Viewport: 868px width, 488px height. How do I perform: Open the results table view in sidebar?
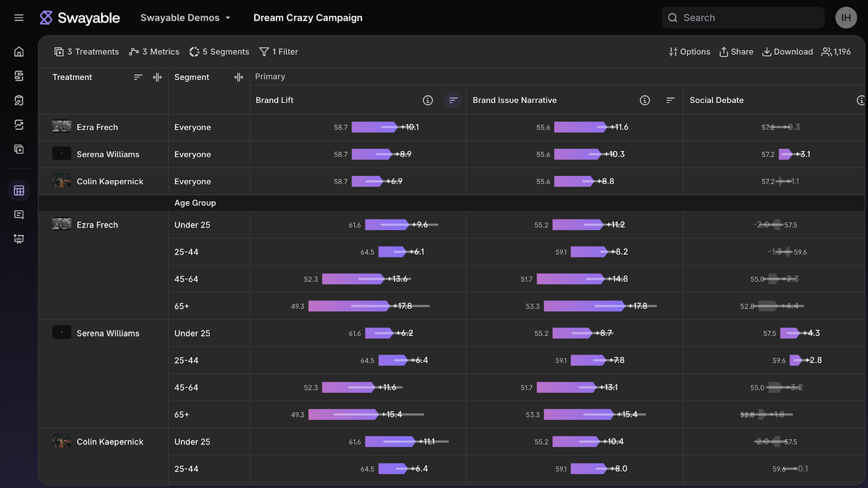coord(19,190)
